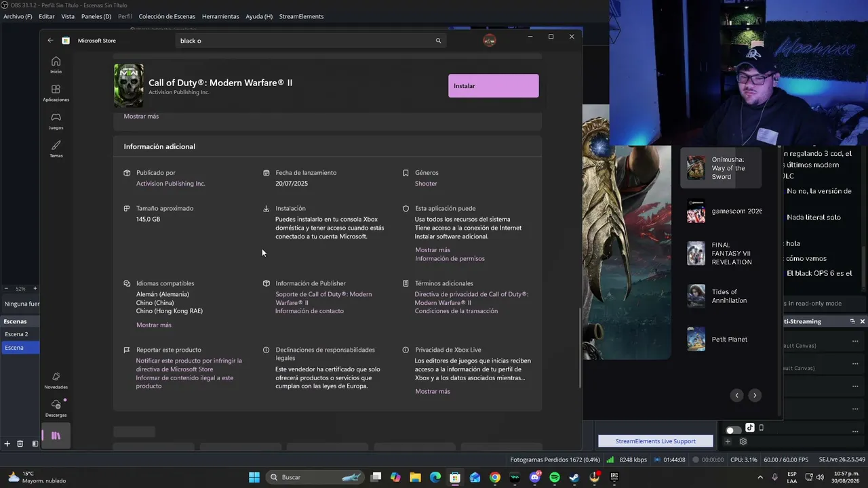Open Soporte de Call of Duty link
The width and height of the screenshot is (868, 488).
323,298
